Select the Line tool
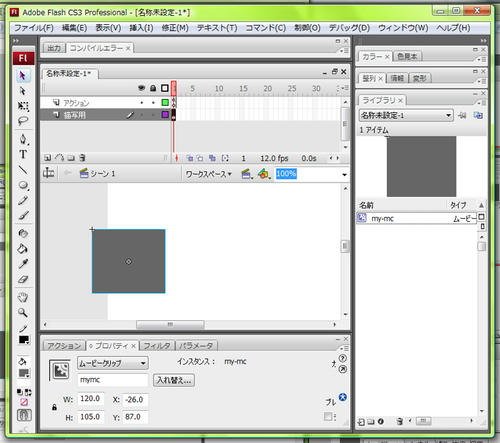500x443 pixels. pos(23,170)
